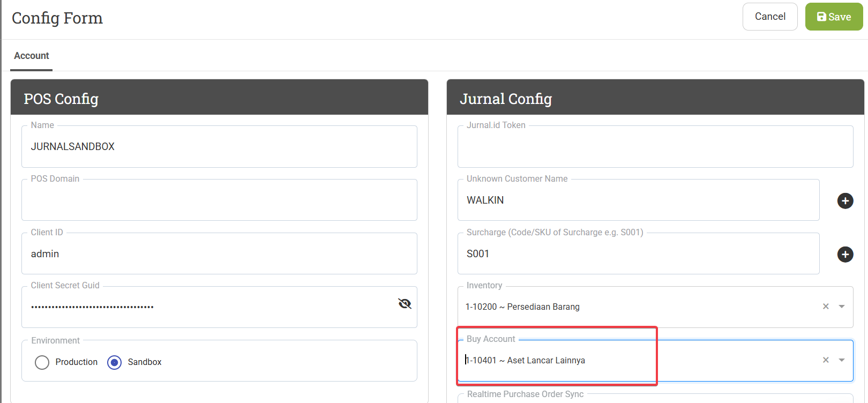Save the config form
The image size is (868, 403).
click(x=834, y=17)
